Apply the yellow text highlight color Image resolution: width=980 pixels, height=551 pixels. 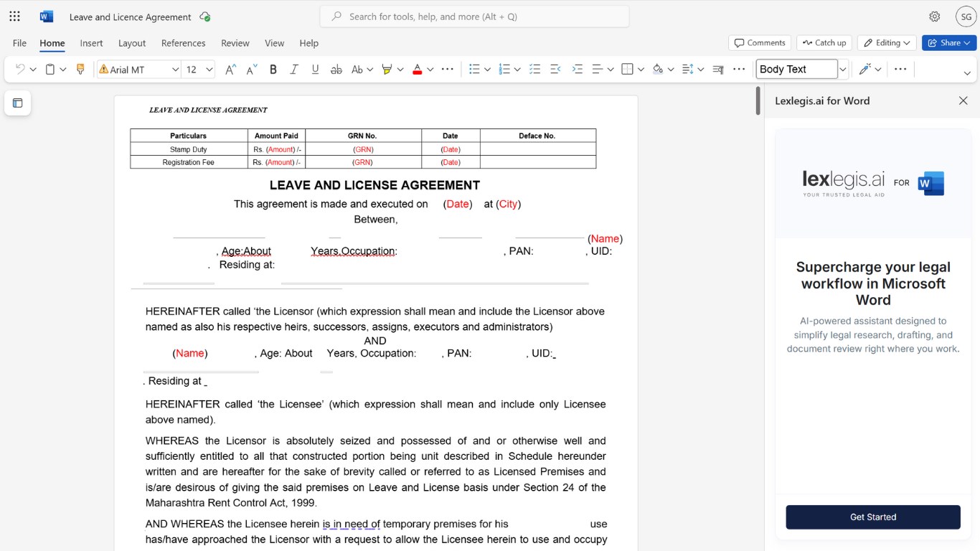pos(387,70)
